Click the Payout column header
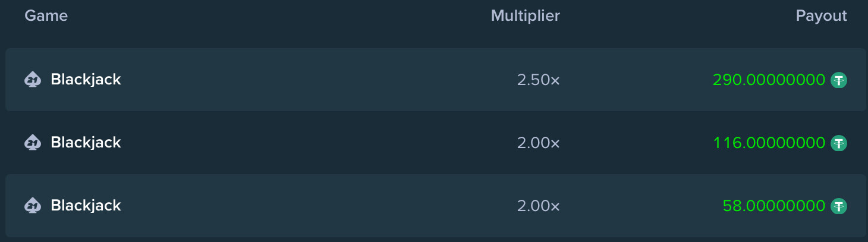The width and height of the screenshot is (868, 242). click(822, 17)
